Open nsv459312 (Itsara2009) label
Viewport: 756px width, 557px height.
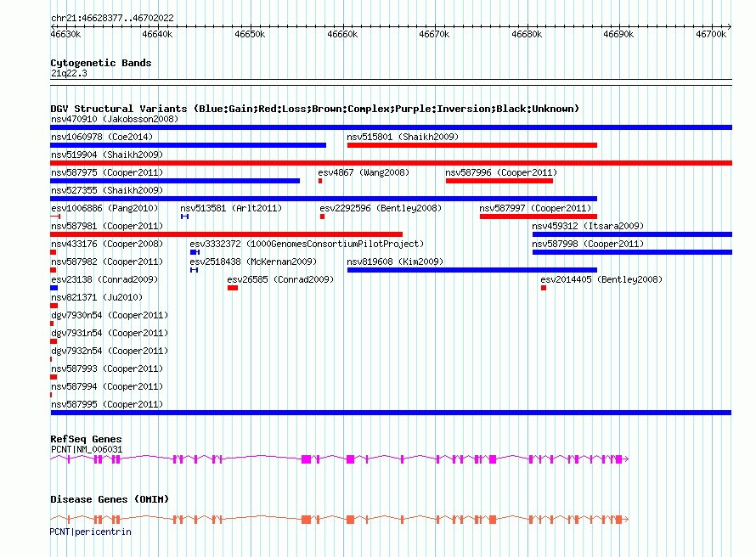588,226
